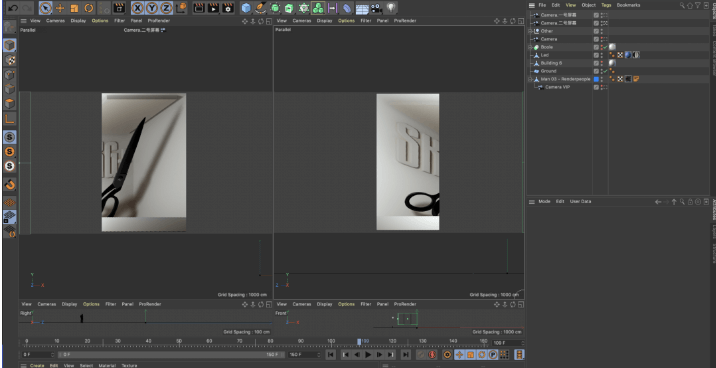This screenshot has height=368, width=716.
Task: Open Object menu in Object Manager
Action: pyautogui.click(x=589, y=5)
